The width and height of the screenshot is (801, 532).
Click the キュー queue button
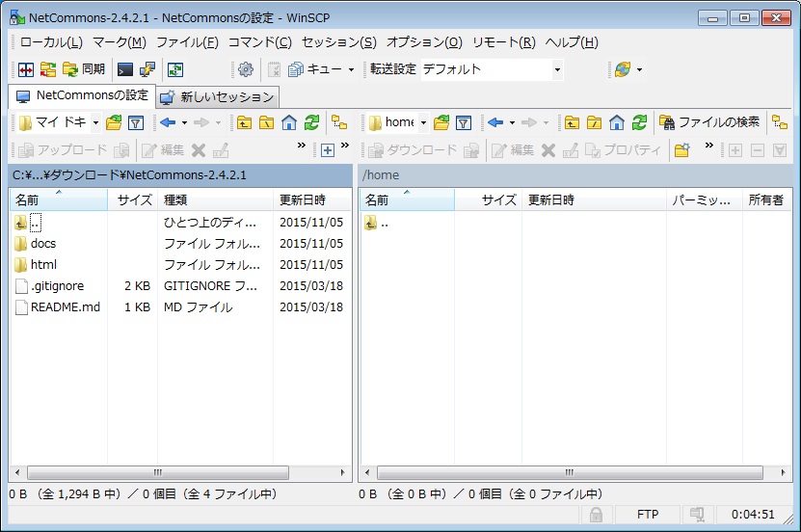pyautogui.click(x=316, y=69)
